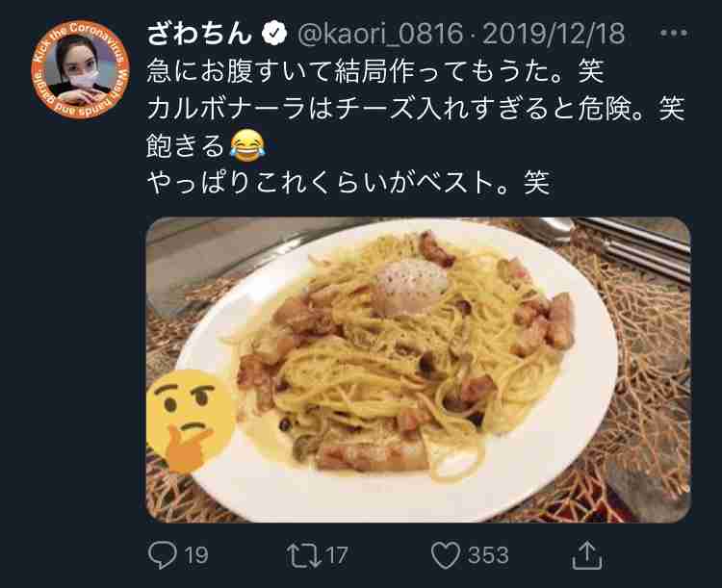Image resolution: width=722 pixels, height=588 pixels.
Task: View the 353 likes count
Action: click(488, 555)
